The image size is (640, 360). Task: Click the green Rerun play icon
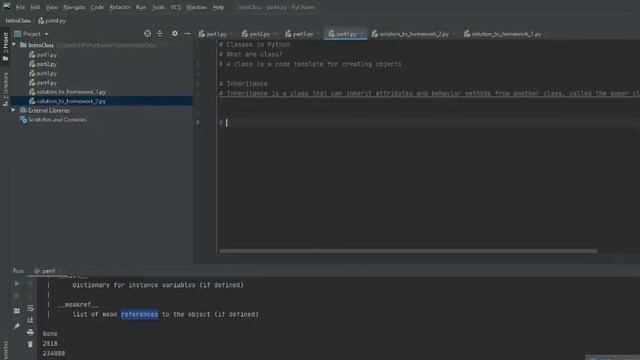point(17,283)
